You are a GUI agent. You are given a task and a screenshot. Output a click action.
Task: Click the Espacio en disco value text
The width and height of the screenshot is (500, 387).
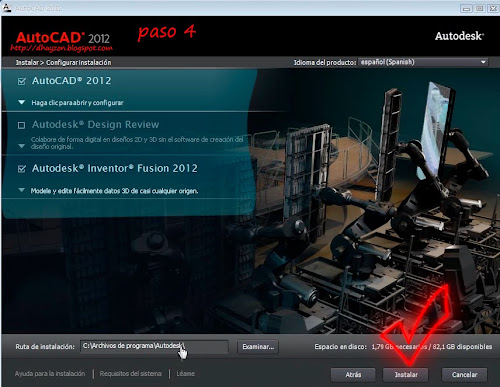click(432, 347)
